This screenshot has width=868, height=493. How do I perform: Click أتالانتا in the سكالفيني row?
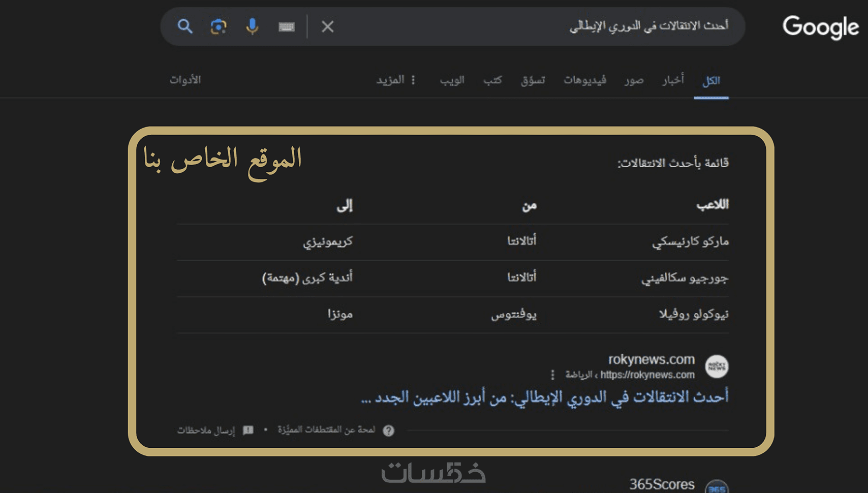[x=522, y=278]
